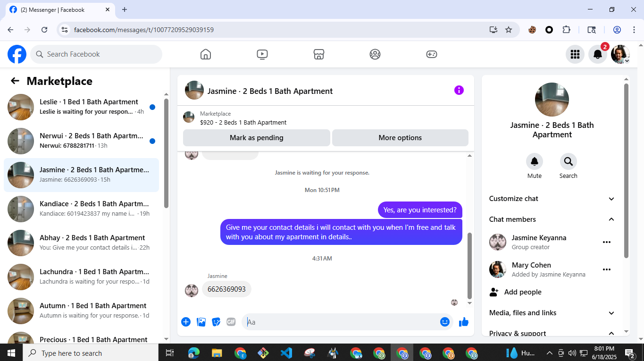Image resolution: width=644 pixels, height=361 pixels.
Task: Click the right info panel scrollbar
Action: pyautogui.click(x=627, y=171)
